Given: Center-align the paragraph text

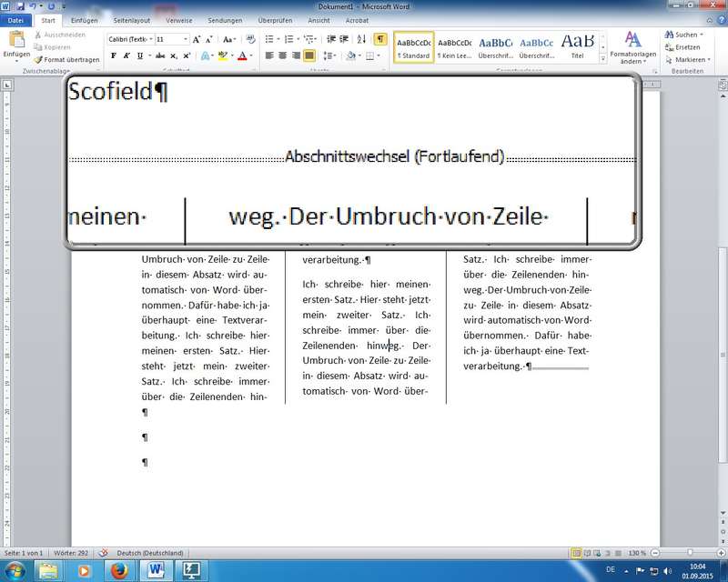Looking at the screenshot, I should pyautogui.click(x=282, y=55).
